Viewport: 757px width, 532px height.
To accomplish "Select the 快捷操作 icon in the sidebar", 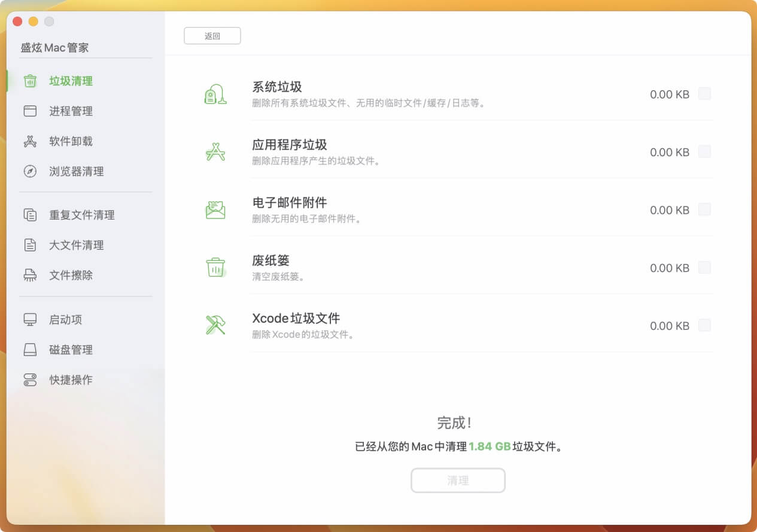I will click(x=29, y=379).
